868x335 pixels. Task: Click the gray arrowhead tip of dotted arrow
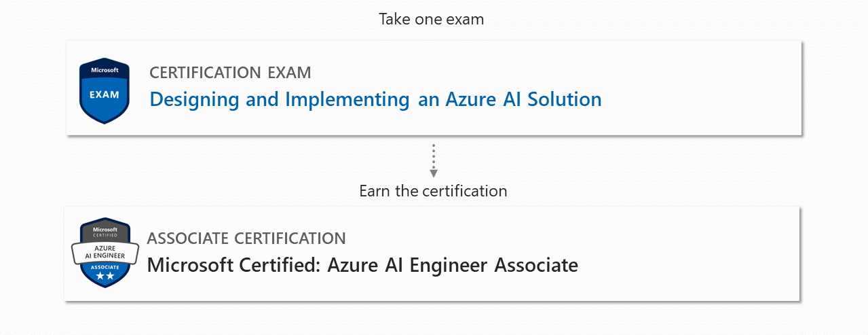click(x=434, y=174)
